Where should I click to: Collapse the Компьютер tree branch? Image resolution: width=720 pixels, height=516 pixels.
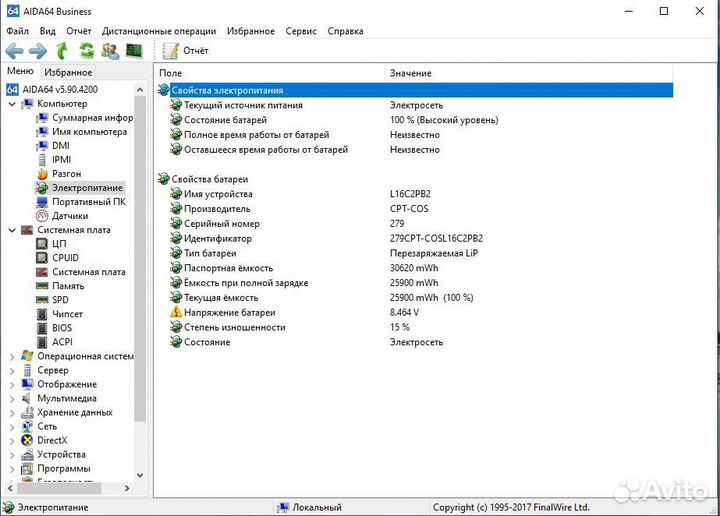coord(12,104)
